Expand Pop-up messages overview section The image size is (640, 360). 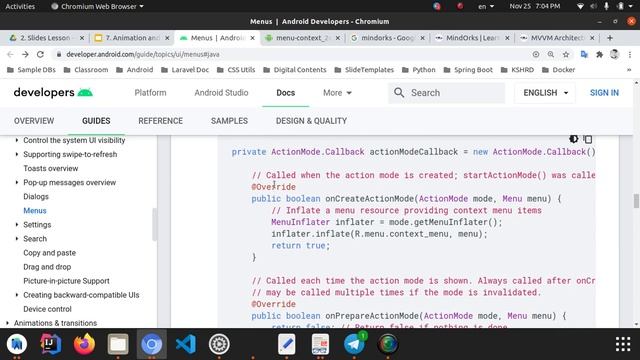click(x=17, y=182)
